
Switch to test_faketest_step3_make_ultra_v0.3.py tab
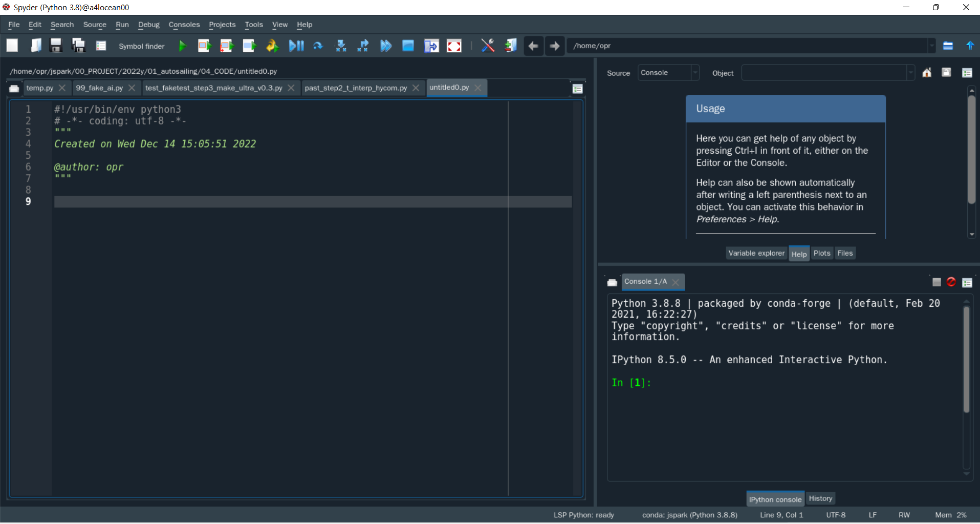click(x=213, y=88)
